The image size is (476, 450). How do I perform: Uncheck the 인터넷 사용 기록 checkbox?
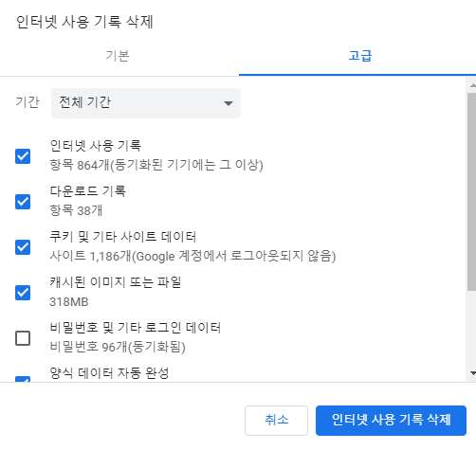pyautogui.click(x=23, y=156)
